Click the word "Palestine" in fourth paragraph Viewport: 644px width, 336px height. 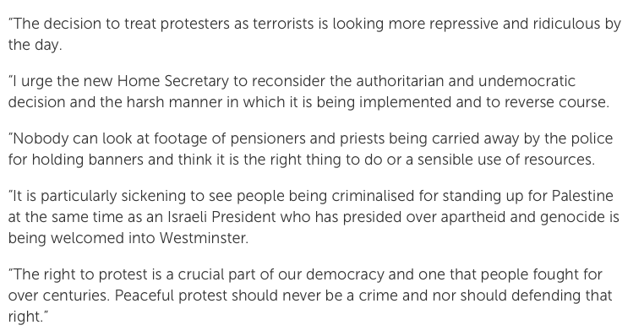click(x=582, y=196)
